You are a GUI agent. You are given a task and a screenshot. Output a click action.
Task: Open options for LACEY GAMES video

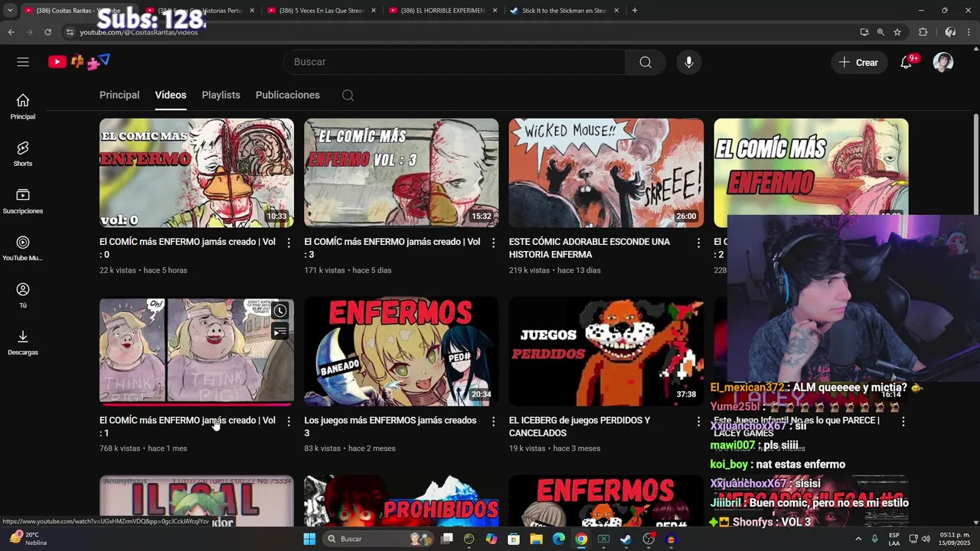[903, 422]
